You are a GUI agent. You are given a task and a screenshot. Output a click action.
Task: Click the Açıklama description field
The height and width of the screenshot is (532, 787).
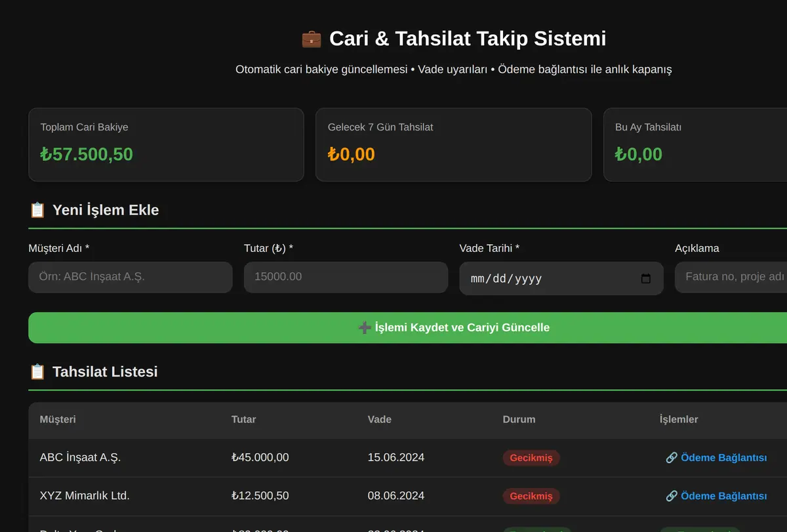[731, 277]
